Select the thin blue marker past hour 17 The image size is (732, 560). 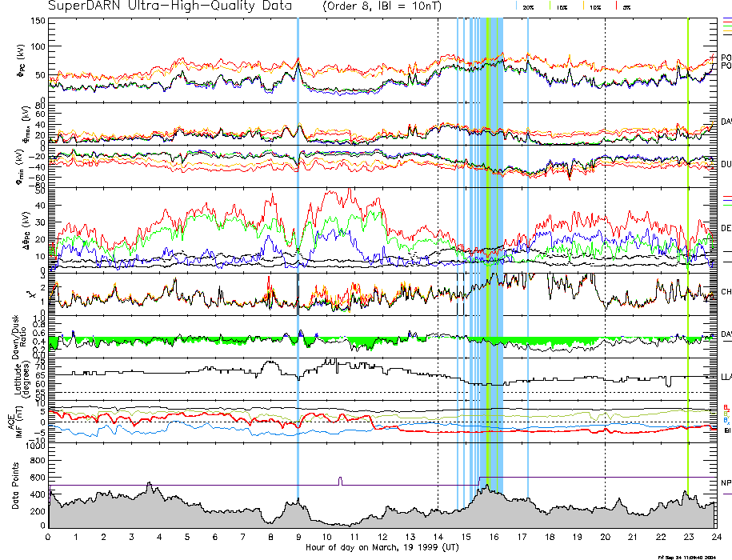(528, 240)
